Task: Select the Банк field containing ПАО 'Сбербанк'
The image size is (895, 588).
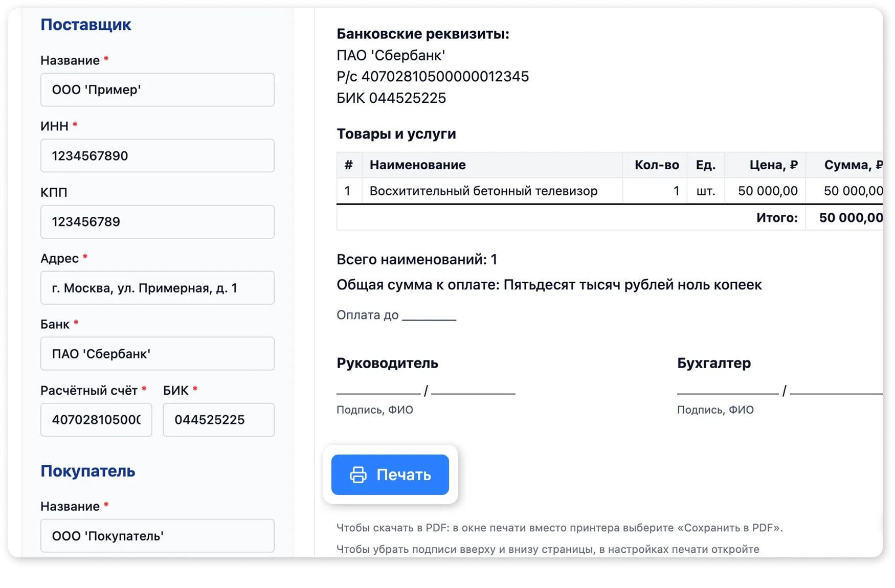Action: click(x=157, y=353)
